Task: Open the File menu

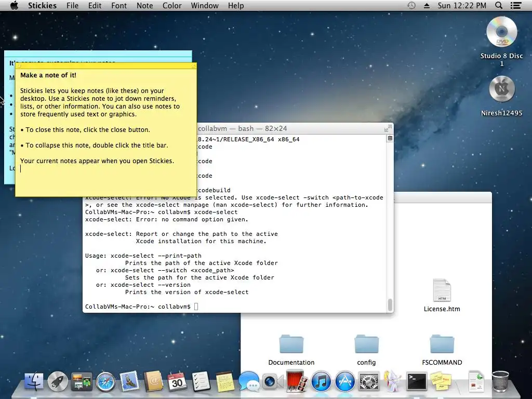Action: pos(72,5)
